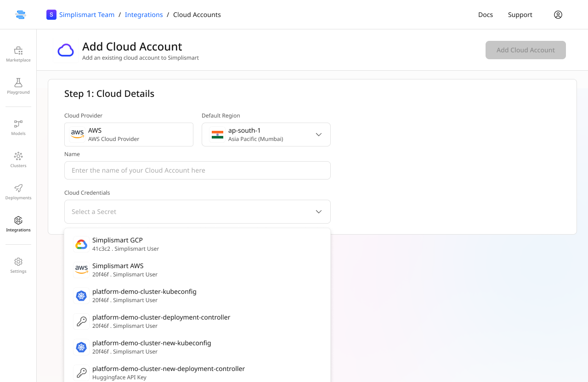Choose platform-demo-cluster-deployment-controller option
This screenshot has width=588, height=382.
198,321
